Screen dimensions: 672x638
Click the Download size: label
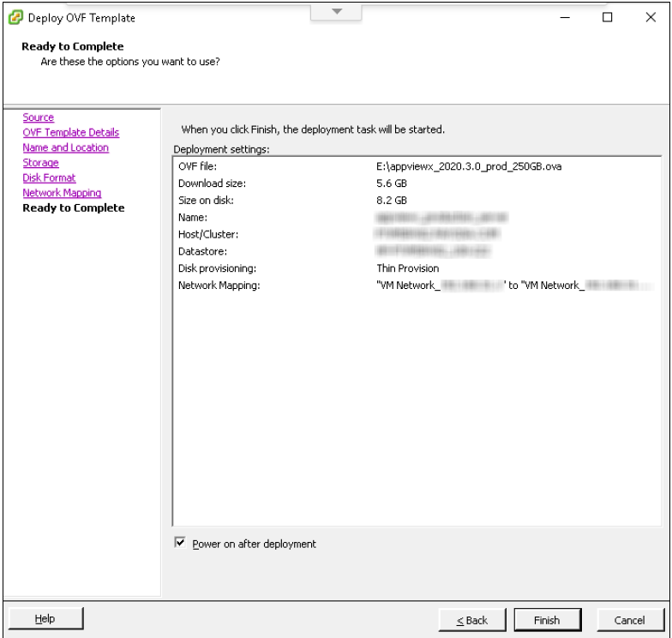coord(213,184)
